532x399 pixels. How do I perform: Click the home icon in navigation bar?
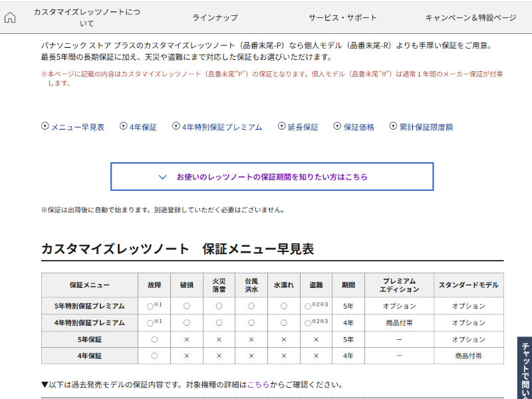pyautogui.click(x=10, y=18)
